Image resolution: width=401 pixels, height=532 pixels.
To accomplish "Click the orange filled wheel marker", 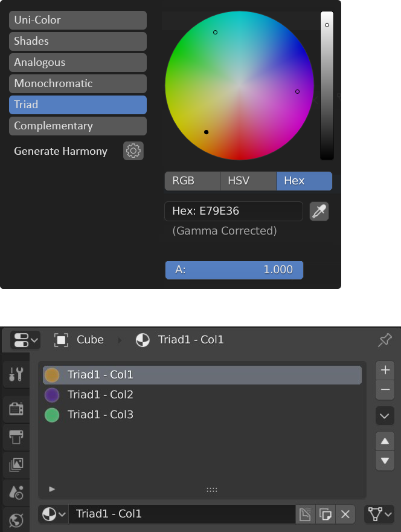I will pyautogui.click(x=206, y=132).
